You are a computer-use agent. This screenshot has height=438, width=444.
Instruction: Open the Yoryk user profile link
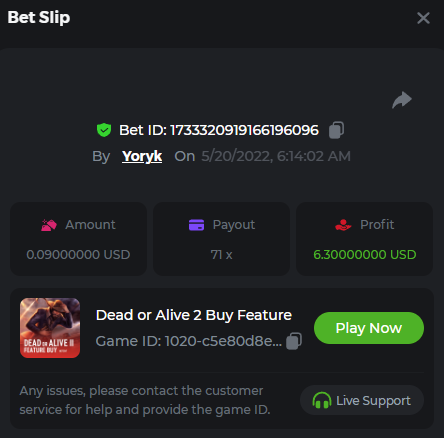(x=142, y=156)
